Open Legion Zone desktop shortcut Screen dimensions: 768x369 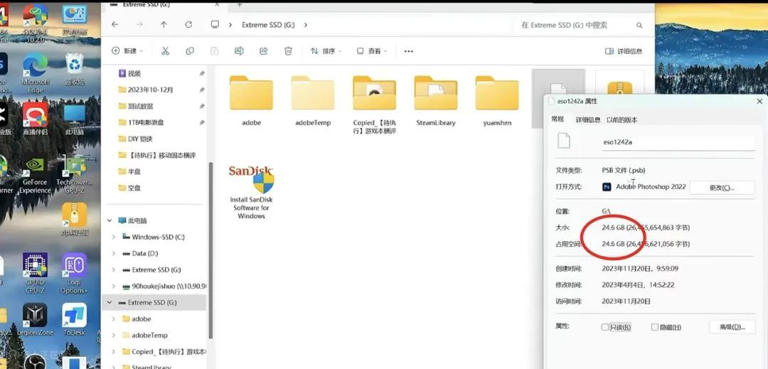tap(35, 320)
